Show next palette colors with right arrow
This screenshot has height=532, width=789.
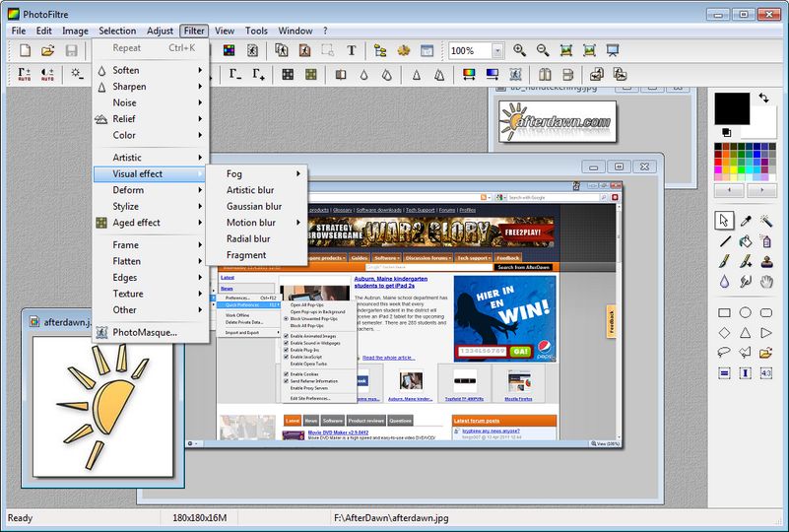point(761,190)
